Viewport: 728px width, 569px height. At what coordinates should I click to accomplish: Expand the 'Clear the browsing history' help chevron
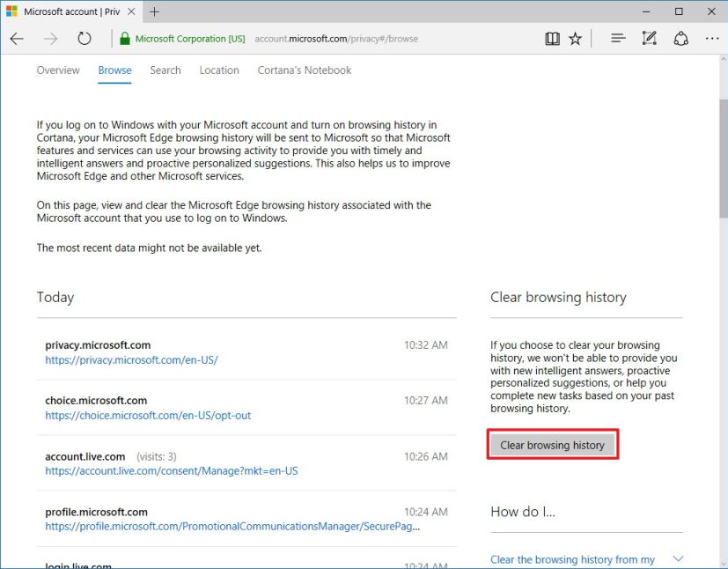click(678, 558)
